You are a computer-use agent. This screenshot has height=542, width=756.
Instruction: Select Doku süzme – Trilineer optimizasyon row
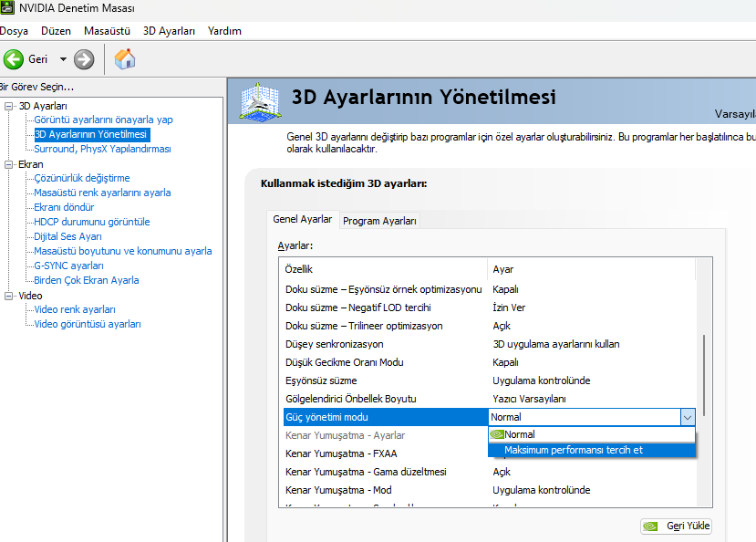click(x=490, y=326)
